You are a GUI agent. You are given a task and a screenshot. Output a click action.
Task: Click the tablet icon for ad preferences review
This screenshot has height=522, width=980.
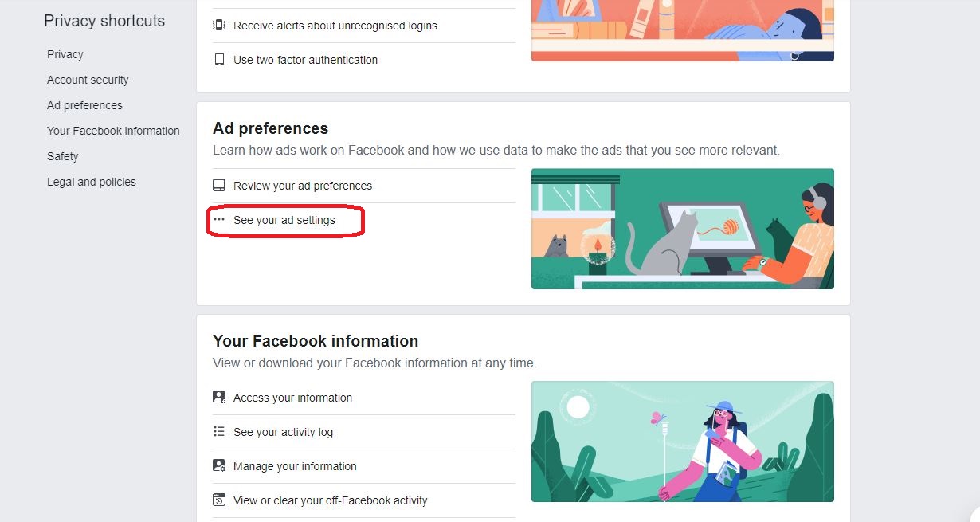[x=219, y=186]
